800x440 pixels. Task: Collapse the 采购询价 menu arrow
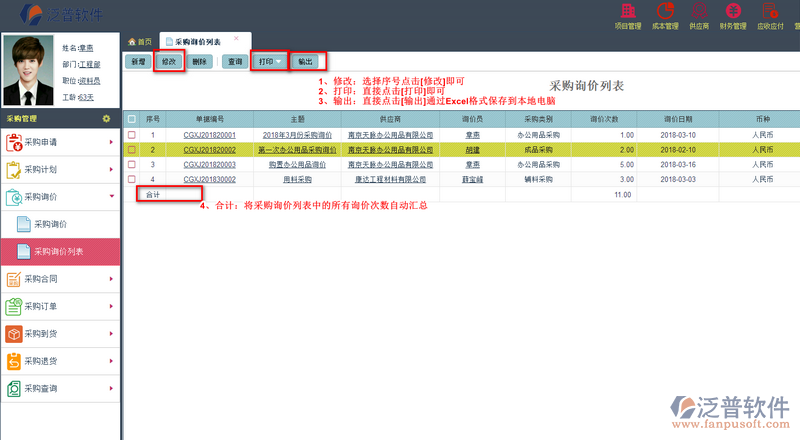(x=111, y=197)
